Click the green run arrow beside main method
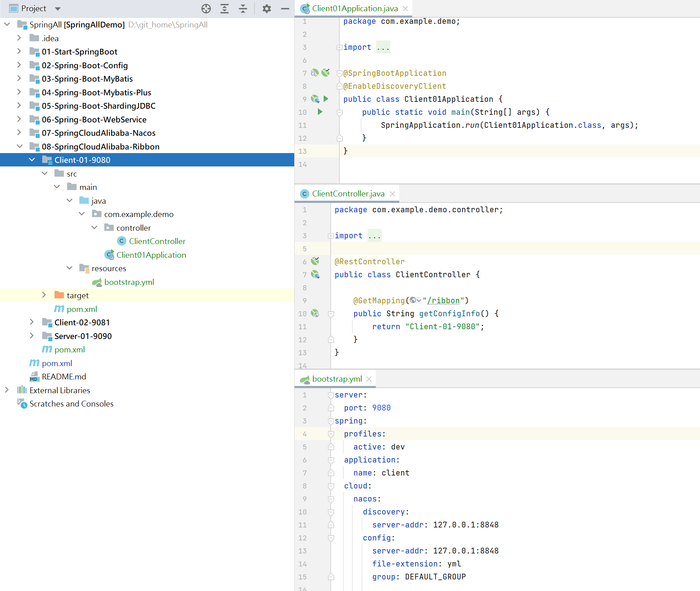Screen dimensions: 700x591 pos(320,112)
